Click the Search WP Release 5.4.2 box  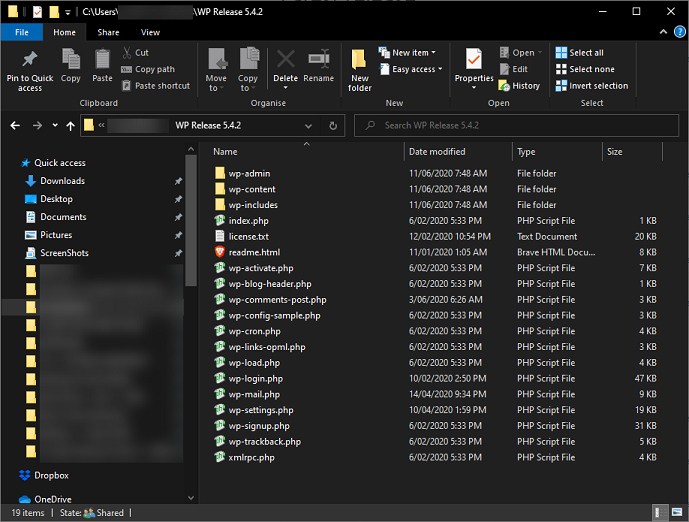[x=516, y=126]
